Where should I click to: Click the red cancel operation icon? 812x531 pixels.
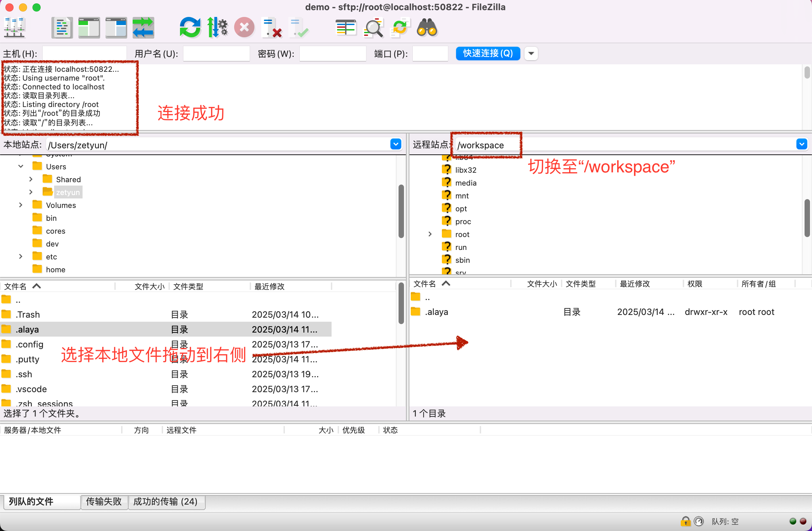point(244,27)
